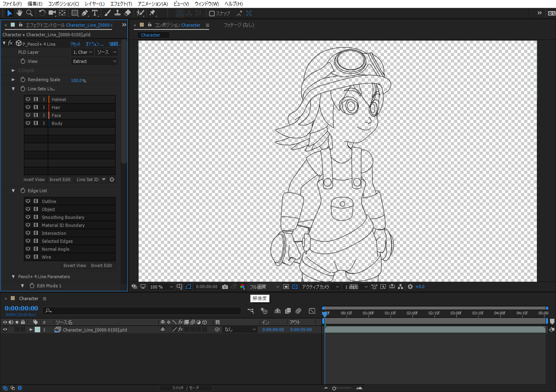
Task: Open the graph editor in timeline
Action: click(x=312, y=311)
